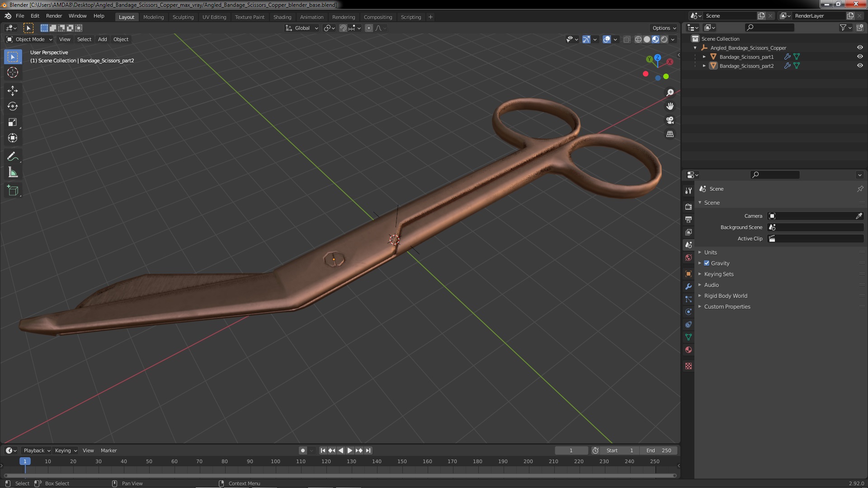The image size is (868, 488).
Task: Expand Bandage_Scissors_part2 tree item
Action: pyautogui.click(x=704, y=66)
